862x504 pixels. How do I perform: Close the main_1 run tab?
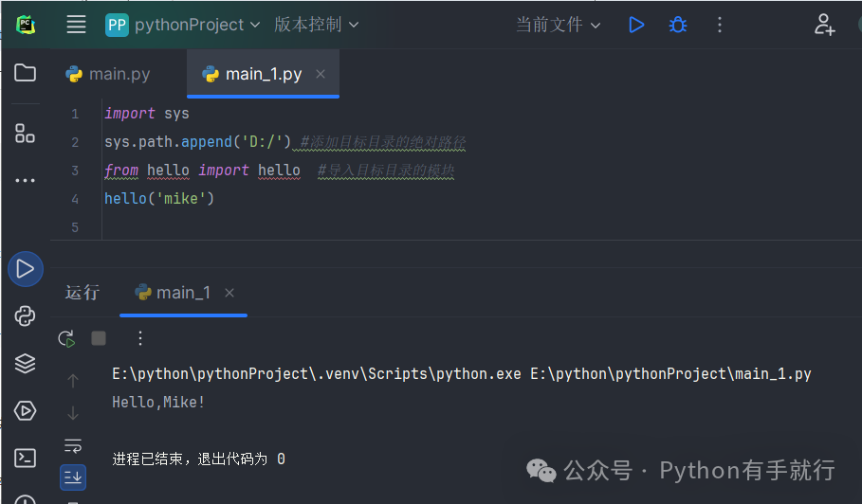click(229, 293)
